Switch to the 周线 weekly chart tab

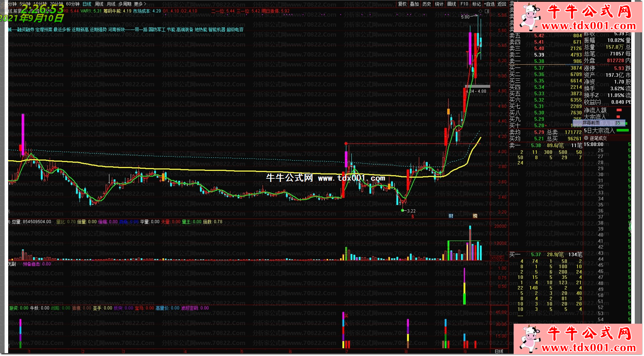[x=99, y=4]
